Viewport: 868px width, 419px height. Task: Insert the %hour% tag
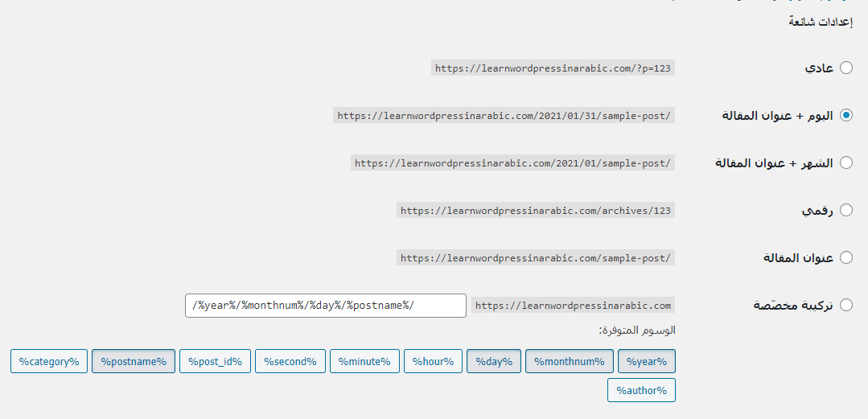point(433,361)
